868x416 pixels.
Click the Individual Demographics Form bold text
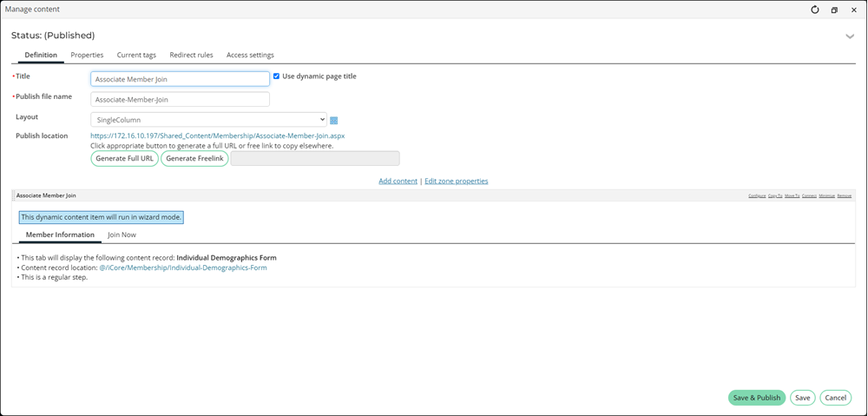pyautogui.click(x=227, y=258)
